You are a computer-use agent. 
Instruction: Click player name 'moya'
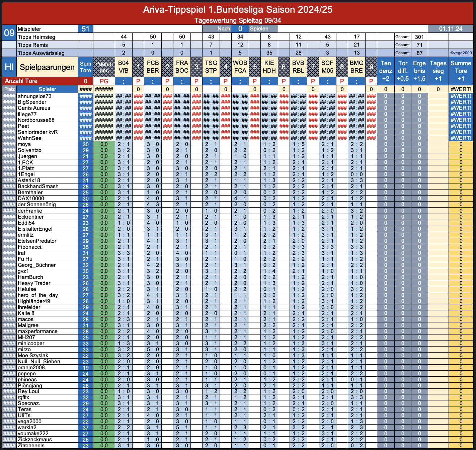[24, 144]
